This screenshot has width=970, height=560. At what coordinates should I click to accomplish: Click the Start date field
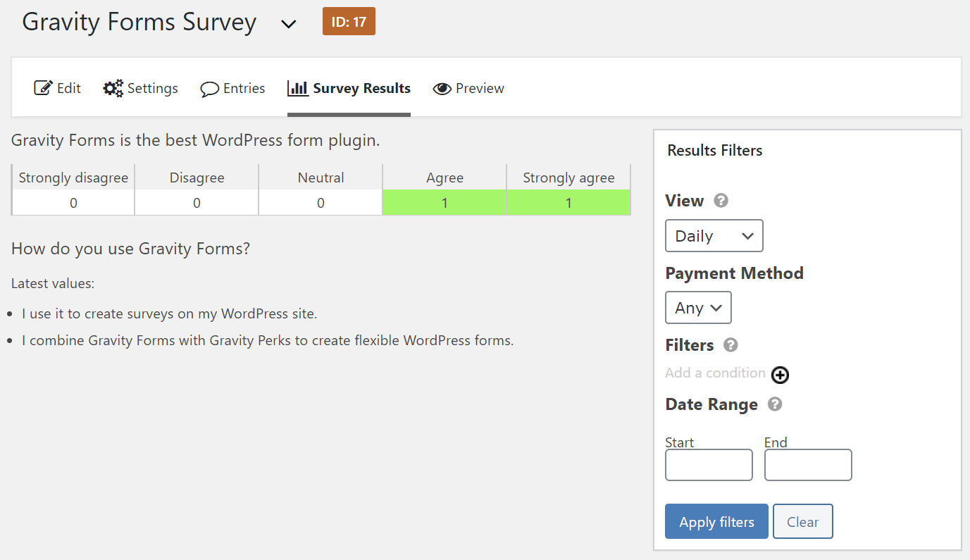coord(708,465)
